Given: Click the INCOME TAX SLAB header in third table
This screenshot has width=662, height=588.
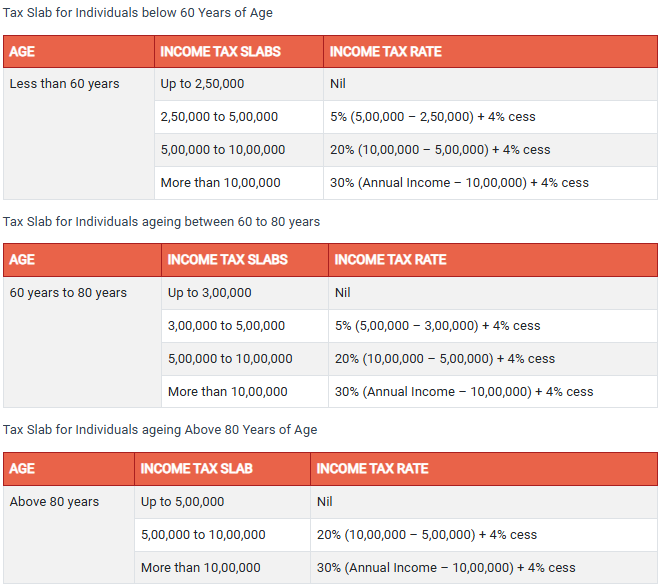Looking at the screenshot, I should tap(196, 469).
